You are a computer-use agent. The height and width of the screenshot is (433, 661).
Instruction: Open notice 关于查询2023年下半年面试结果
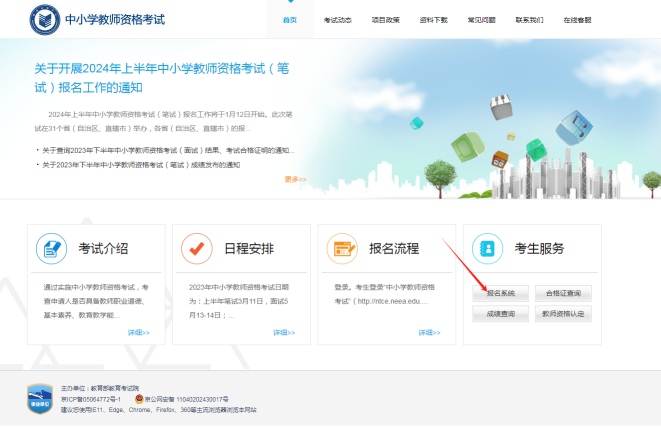pos(168,151)
